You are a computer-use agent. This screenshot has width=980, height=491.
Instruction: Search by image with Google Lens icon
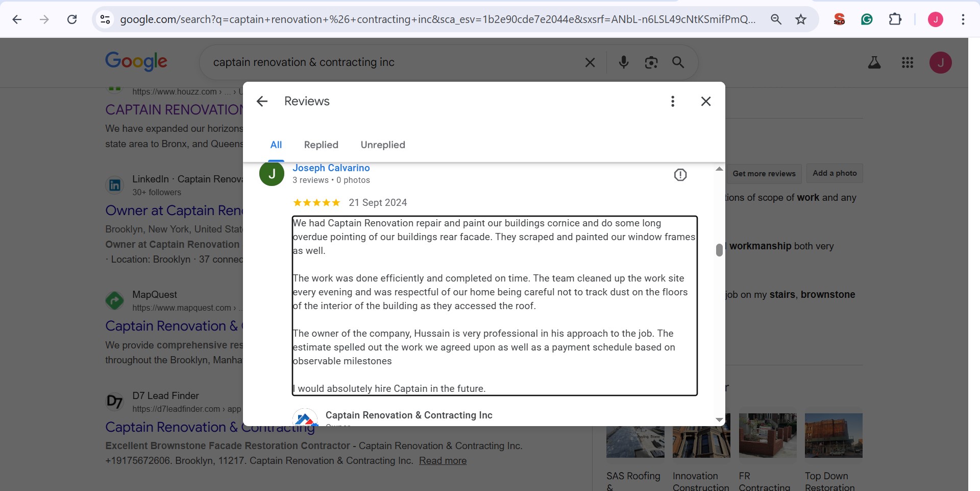[x=651, y=62]
